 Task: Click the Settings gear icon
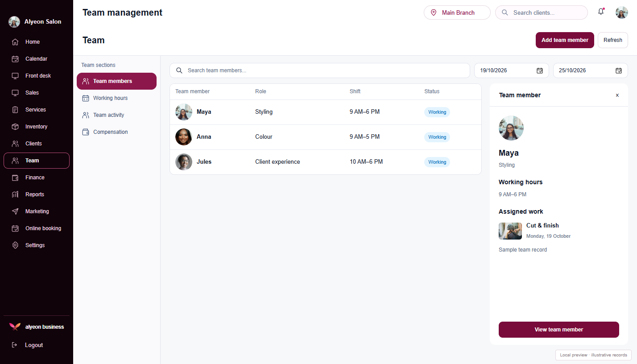15,245
